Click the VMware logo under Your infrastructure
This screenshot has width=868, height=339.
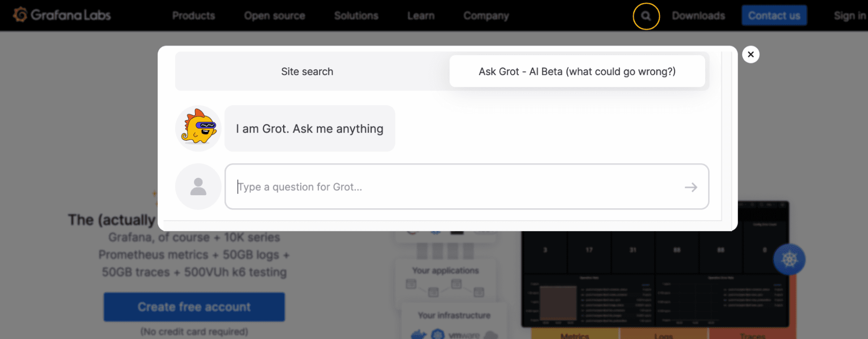[x=465, y=336]
